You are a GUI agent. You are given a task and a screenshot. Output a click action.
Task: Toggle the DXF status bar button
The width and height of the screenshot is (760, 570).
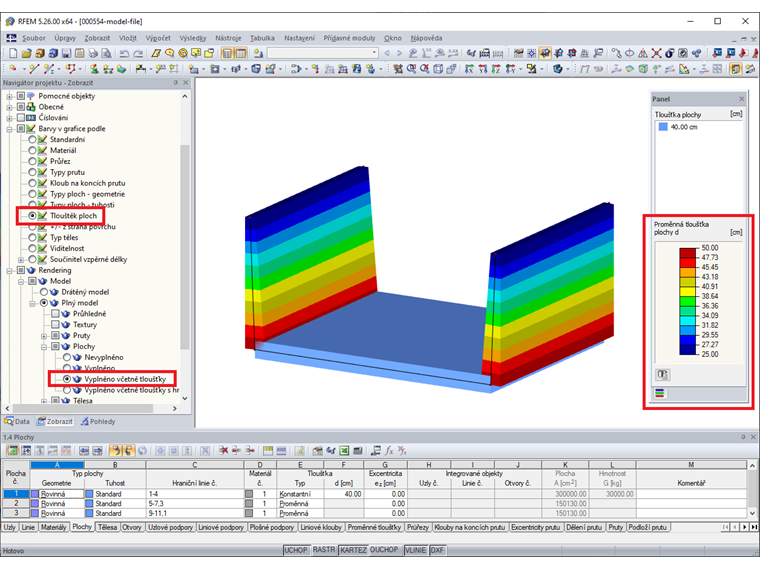click(x=437, y=550)
